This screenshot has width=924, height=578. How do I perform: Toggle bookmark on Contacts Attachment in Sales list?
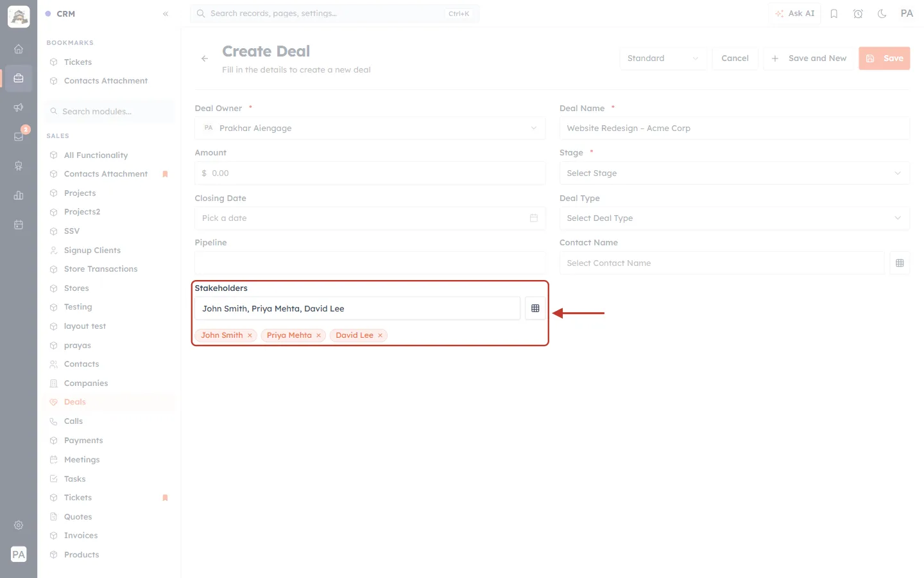tap(165, 174)
